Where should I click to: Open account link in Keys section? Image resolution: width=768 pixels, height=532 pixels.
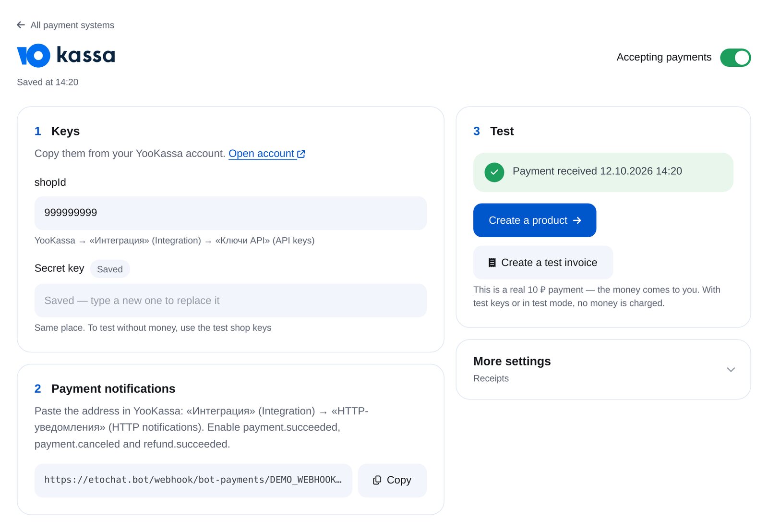[x=267, y=154]
